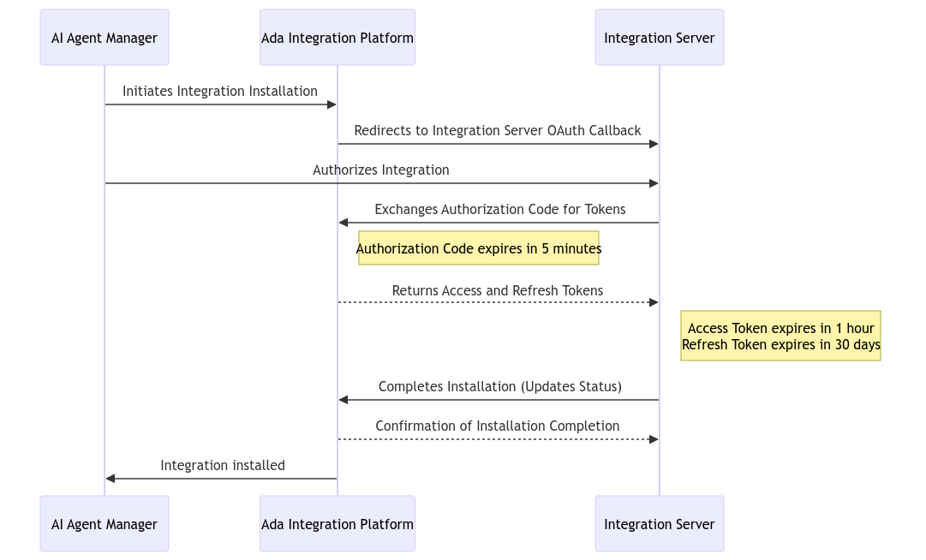
Task: Click the 'Returns Access and Refresh Tokens' dashed arrow
Action: click(498, 301)
